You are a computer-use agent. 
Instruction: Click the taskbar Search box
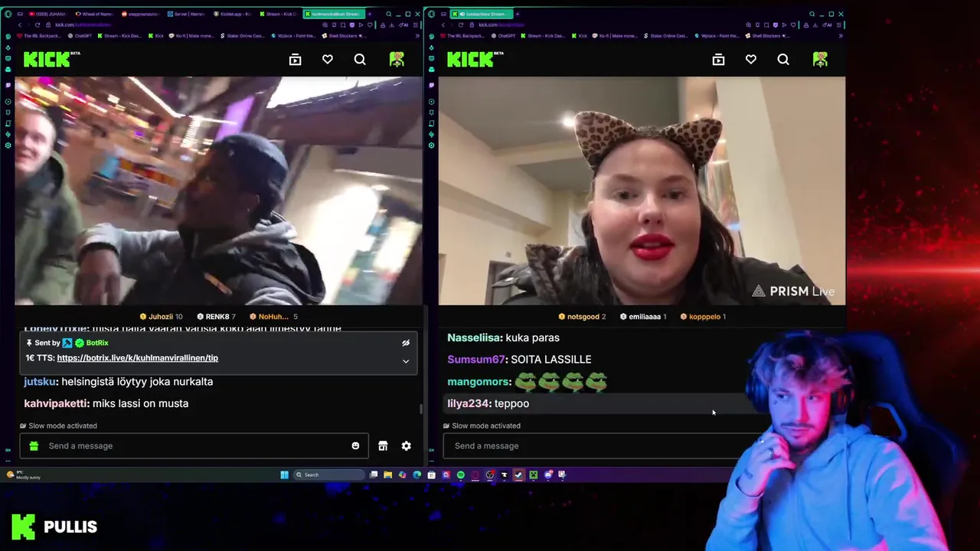point(328,474)
